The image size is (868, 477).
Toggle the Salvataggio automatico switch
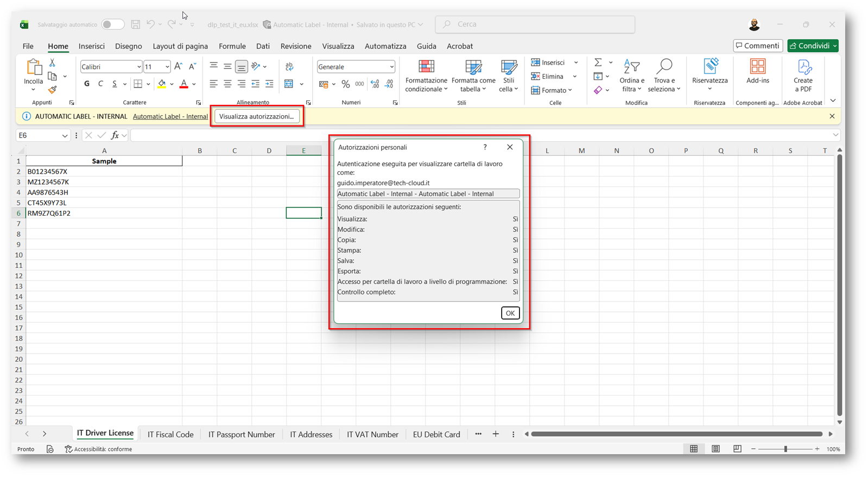pyautogui.click(x=113, y=24)
